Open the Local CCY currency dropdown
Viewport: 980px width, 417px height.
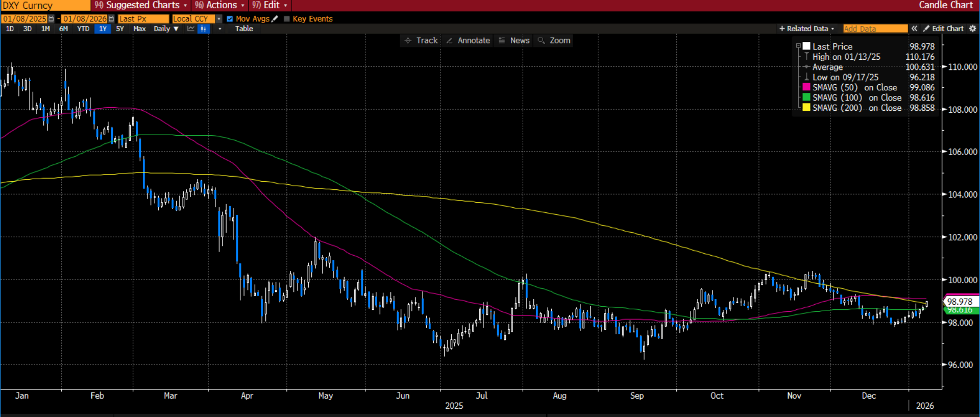coord(219,19)
